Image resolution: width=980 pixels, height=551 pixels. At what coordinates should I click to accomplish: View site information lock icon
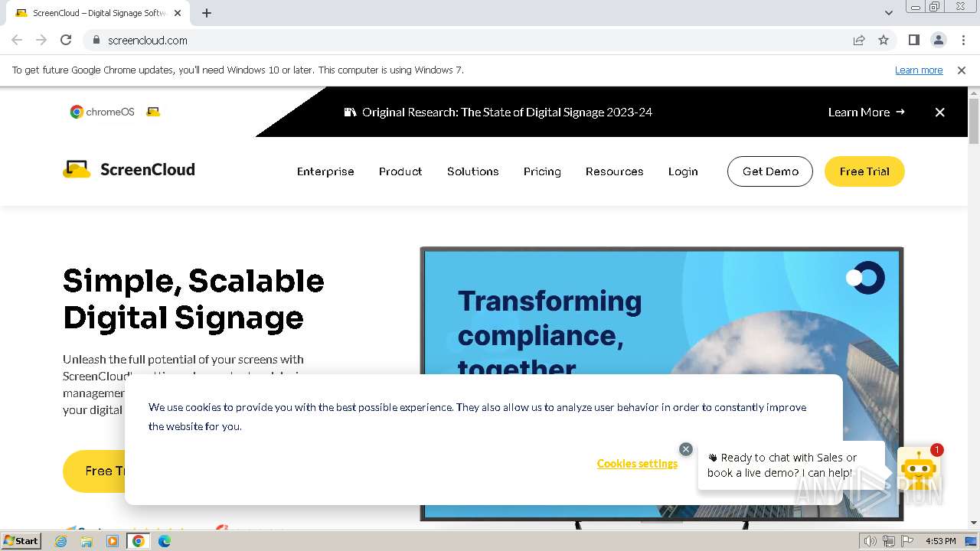tap(96, 40)
